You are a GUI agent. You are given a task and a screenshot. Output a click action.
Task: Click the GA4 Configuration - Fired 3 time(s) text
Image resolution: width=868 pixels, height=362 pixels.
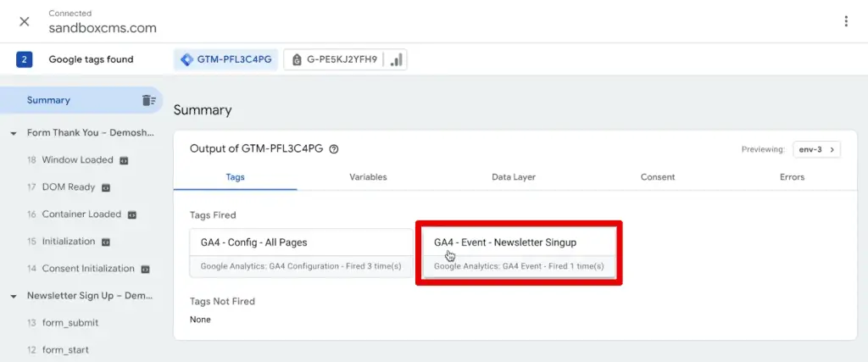click(301, 266)
